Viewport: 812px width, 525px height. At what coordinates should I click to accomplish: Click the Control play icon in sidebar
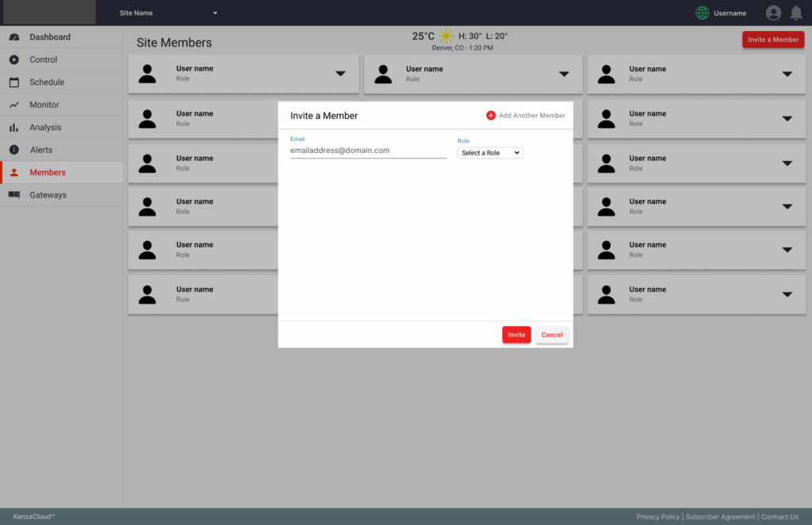pos(14,59)
